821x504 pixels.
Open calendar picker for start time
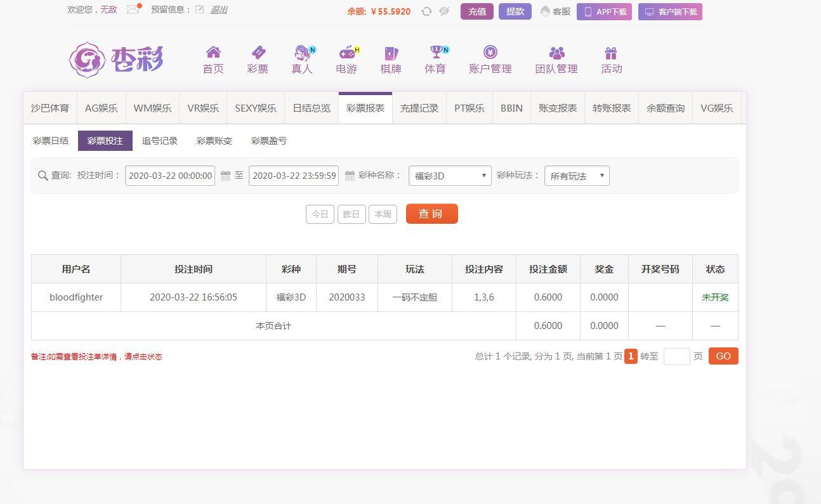tap(225, 176)
